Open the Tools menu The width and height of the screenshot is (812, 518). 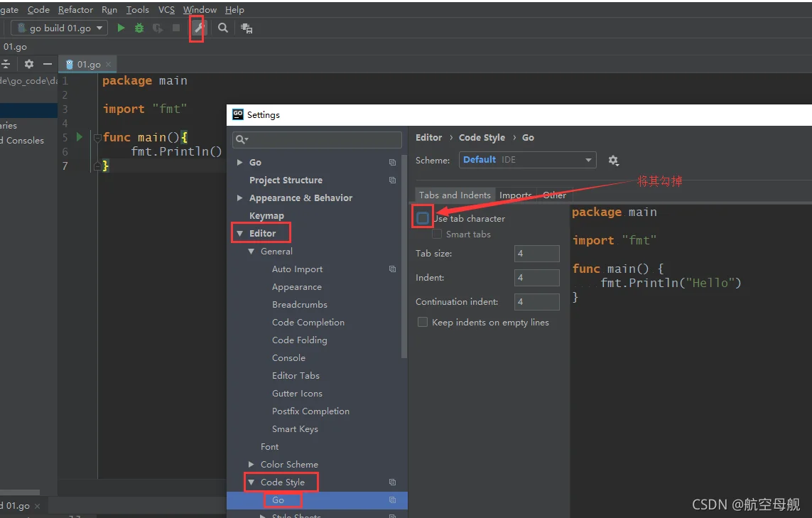coord(137,10)
